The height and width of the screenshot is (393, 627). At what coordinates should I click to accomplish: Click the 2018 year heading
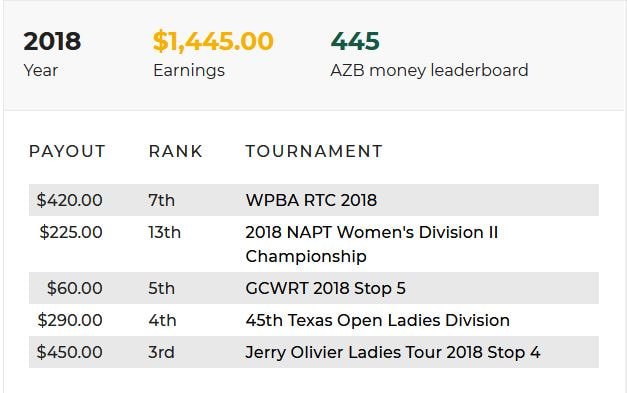click(x=52, y=41)
